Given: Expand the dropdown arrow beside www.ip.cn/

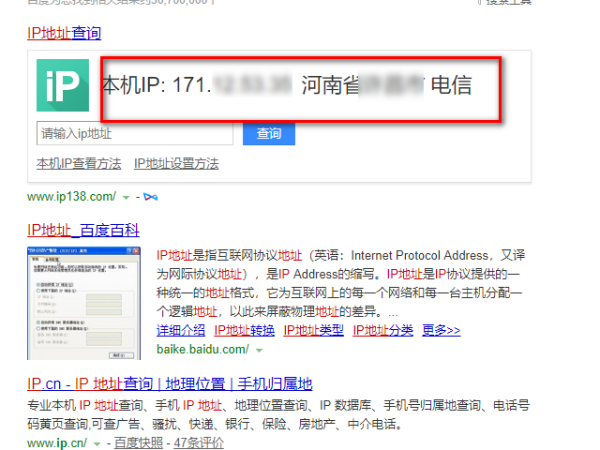Looking at the screenshot, I should 97,444.
